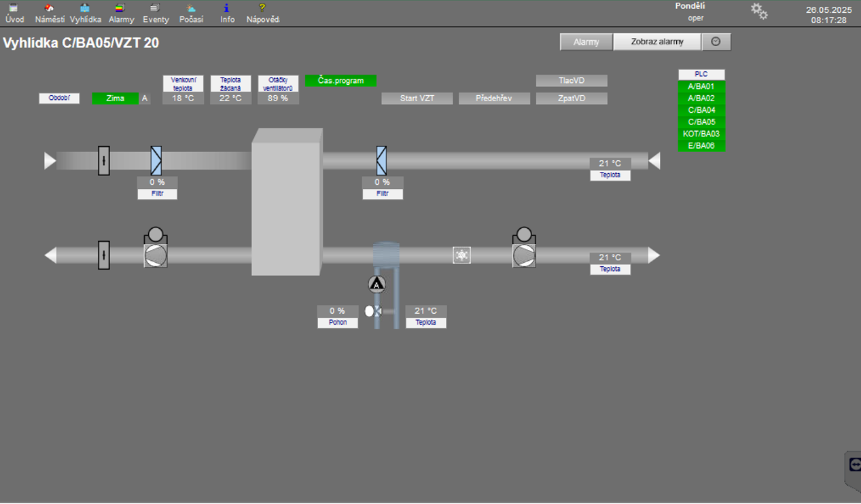Screen dimensions: 861x504
Task: Open the Alarmy menu in top toolbar
Action: coord(121,9)
